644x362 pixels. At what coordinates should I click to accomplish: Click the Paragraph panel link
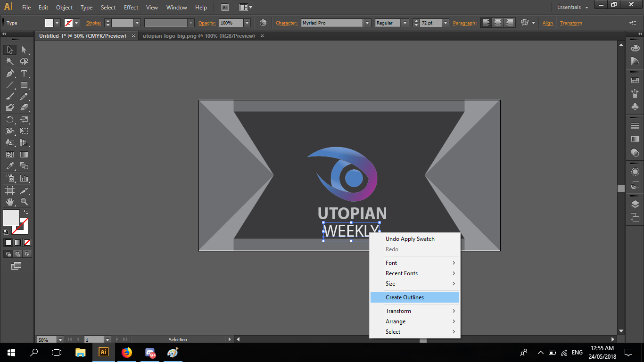(465, 23)
